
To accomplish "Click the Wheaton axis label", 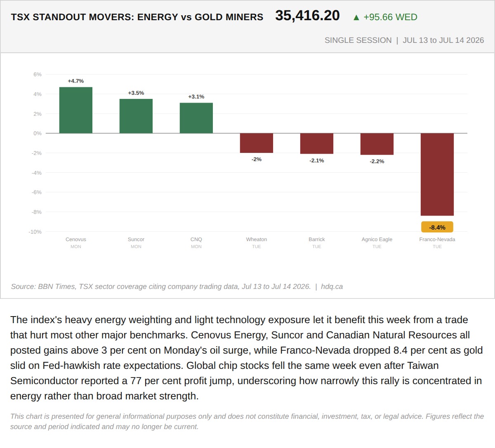I will (x=257, y=239).
